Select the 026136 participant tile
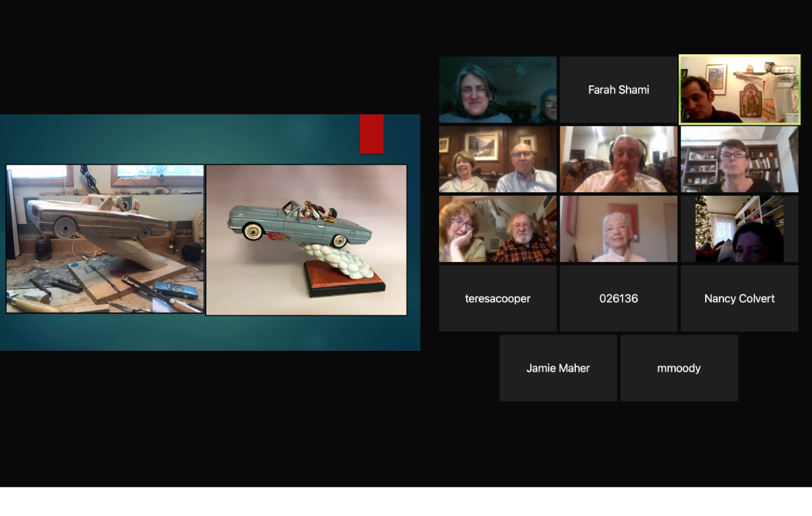The image size is (812, 516). coord(618,298)
